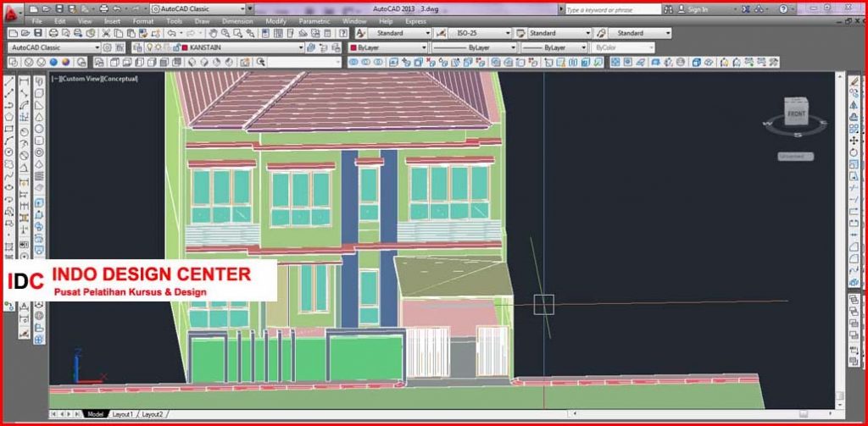
Task: Select the Linear dimension tool
Action: click(25, 82)
